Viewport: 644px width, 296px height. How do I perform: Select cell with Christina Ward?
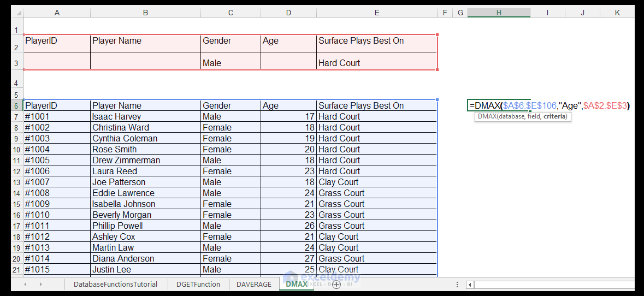pyautogui.click(x=145, y=127)
